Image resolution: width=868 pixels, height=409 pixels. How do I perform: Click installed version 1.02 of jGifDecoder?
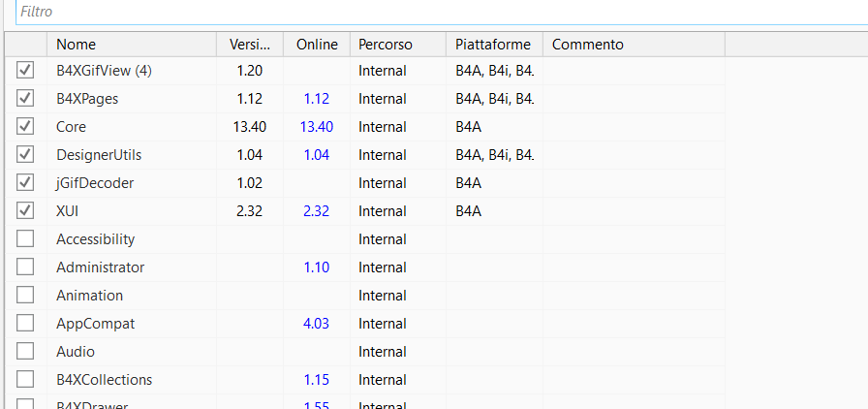pos(250,183)
